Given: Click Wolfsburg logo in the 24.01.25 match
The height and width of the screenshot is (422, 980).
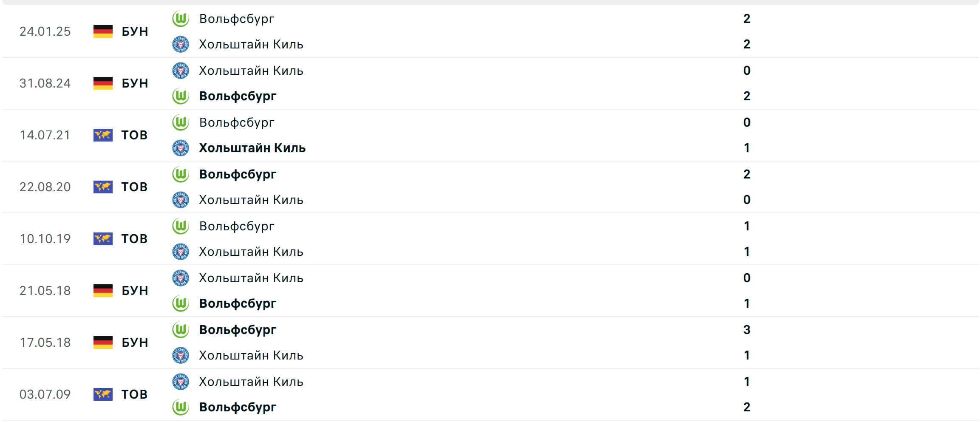Looking at the screenshot, I should point(181,19).
